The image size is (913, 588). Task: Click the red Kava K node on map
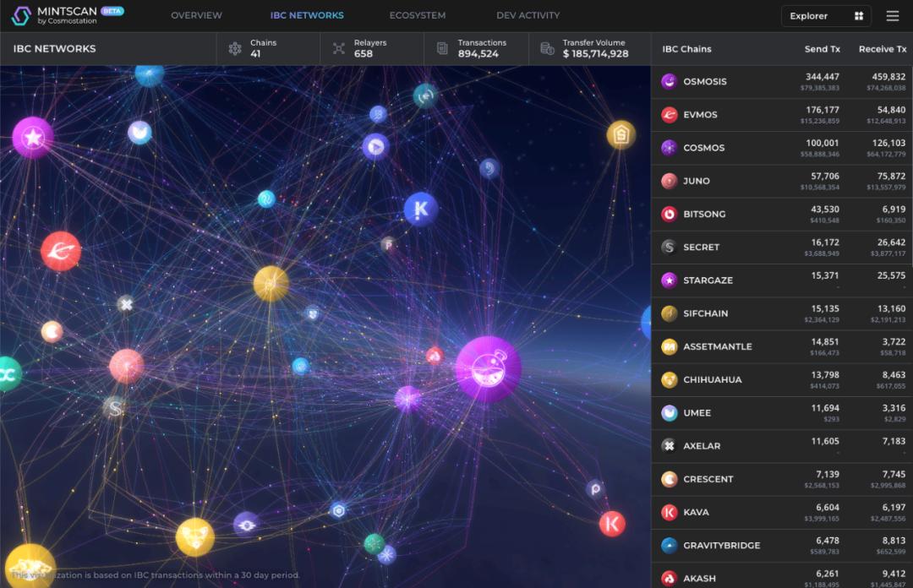[x=612, y=524]
